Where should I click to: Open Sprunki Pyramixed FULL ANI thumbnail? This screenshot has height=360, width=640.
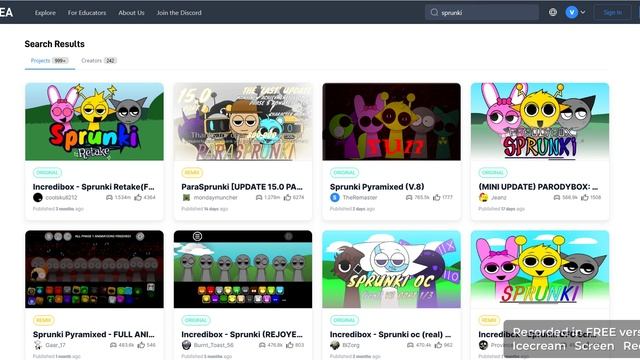pos(94,269)
